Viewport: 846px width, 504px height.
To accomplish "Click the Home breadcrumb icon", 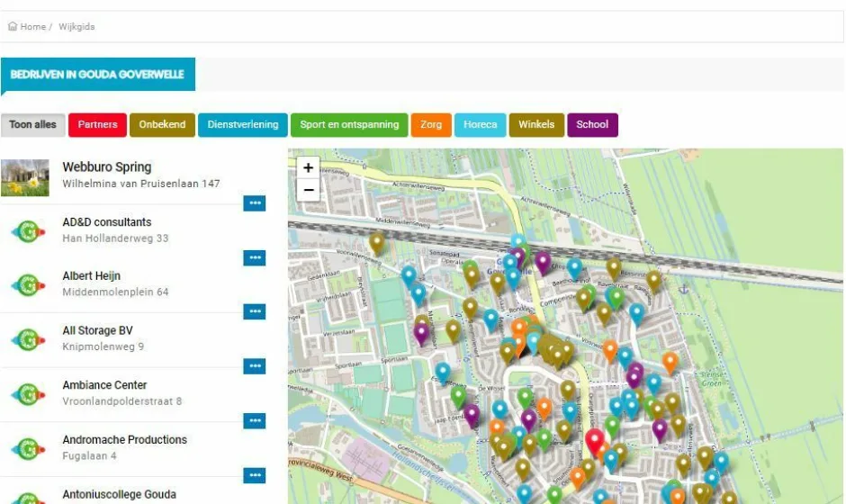I will 13,27.
